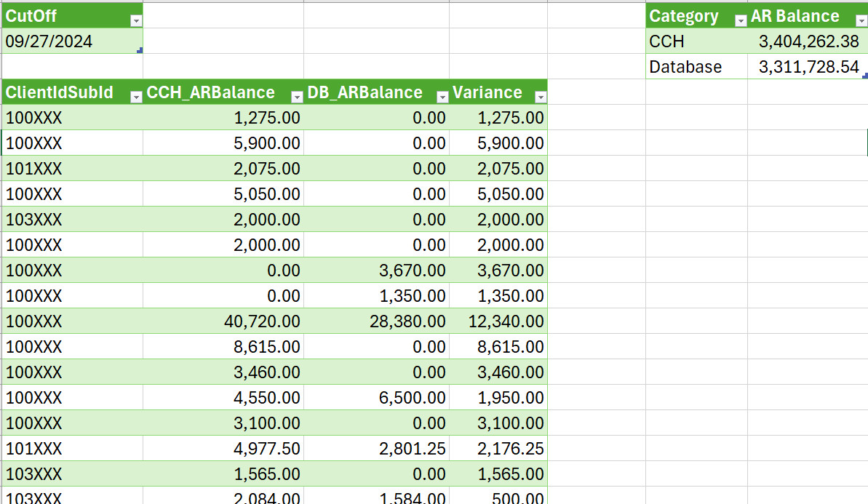The height and width of the screenshot is (504, 868).
Task: Select the 100XXX client in 1,275.00 row
Action: [72, 117]
